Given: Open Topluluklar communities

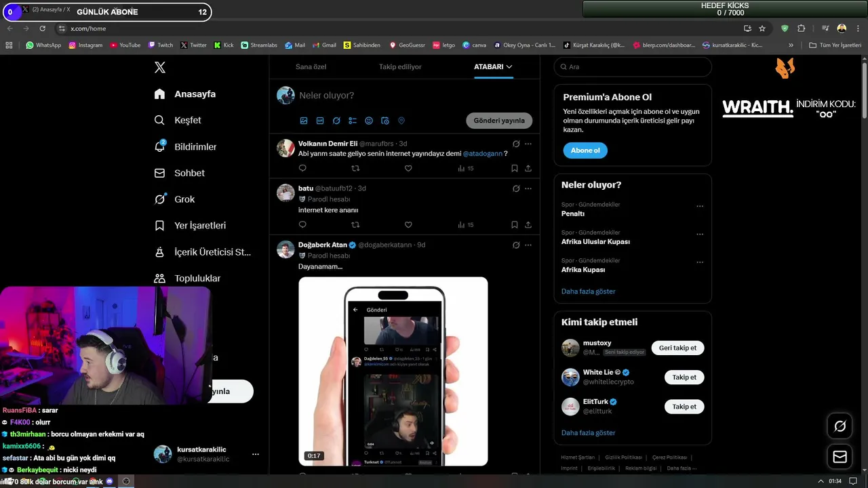Looking at the screenshot, I should coord(187,279).
